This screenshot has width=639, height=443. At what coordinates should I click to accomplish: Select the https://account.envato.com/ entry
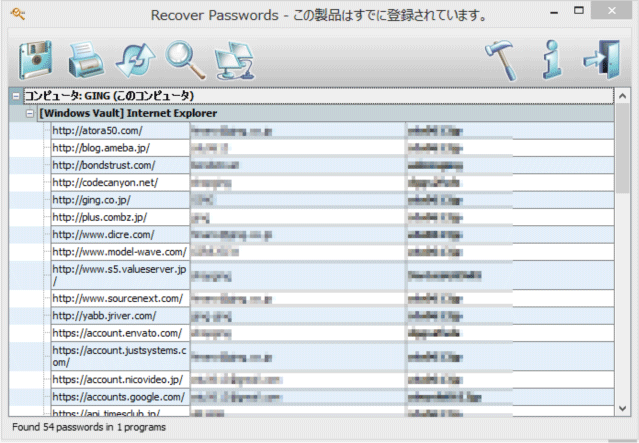[120, 333]
